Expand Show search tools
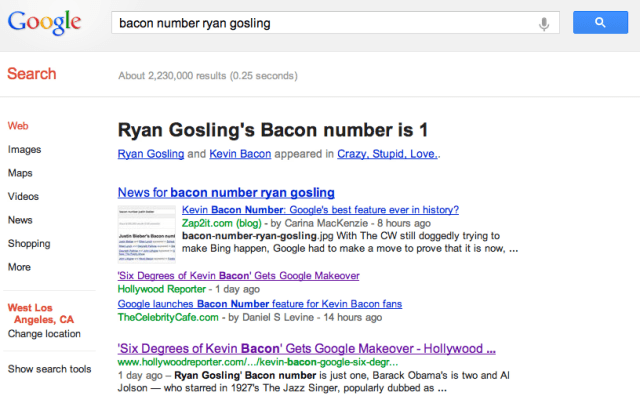Screen dimensions: 640x407 click(x=50, y=369)
